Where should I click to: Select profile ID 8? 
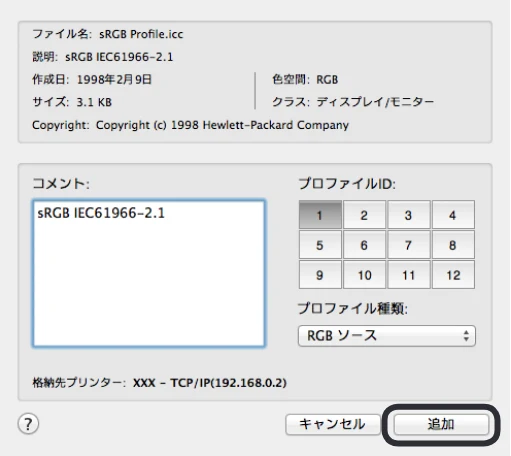pyautogui.click(x=453, y=245)
